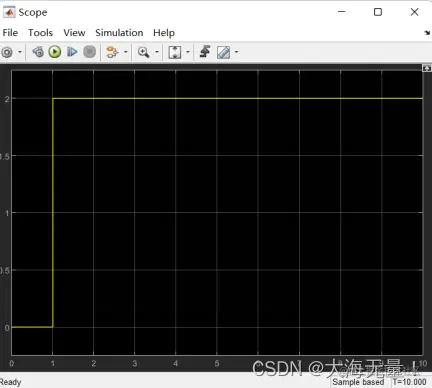Expand the configuration gear dropdown arrow

(x=20, y=52)
